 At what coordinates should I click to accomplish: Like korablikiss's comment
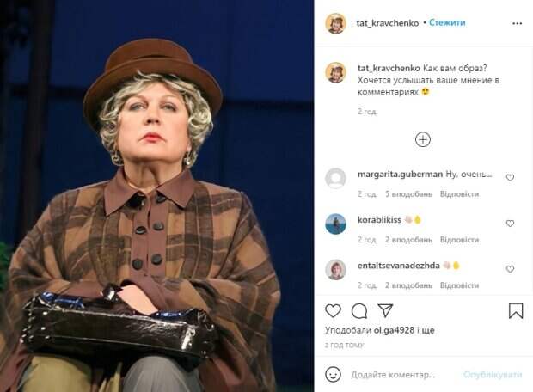(x=510, y=223)
